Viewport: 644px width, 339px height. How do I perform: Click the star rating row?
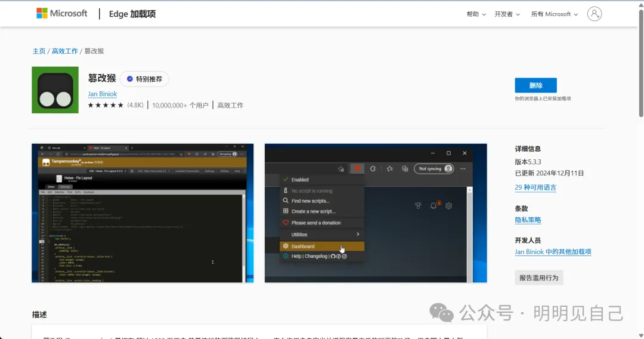(x=106, y=105)
